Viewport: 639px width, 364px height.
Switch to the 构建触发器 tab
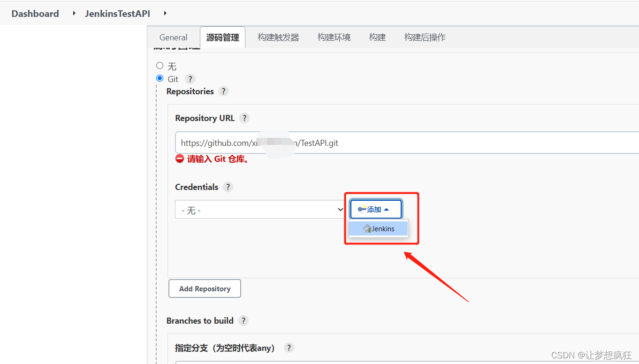point(278,38)
